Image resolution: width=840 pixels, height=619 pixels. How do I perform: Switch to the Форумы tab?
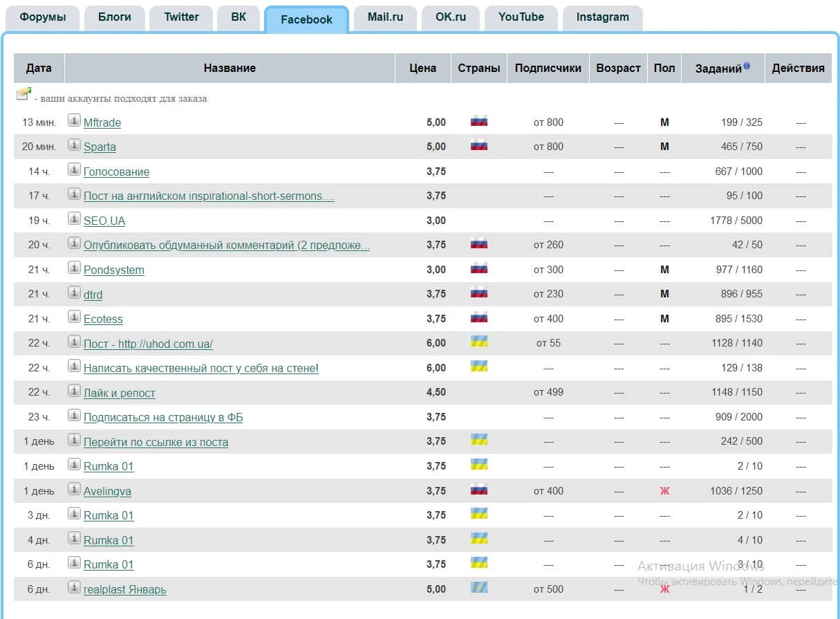click(43, 17)
